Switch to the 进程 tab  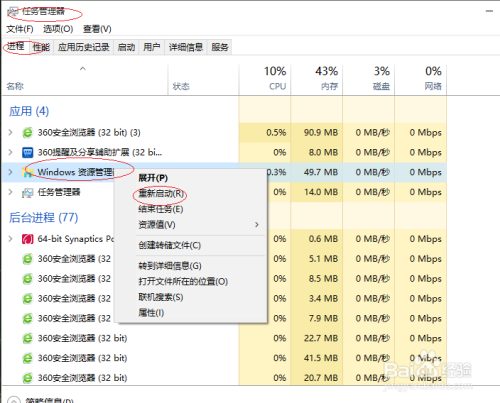[16, 47]
